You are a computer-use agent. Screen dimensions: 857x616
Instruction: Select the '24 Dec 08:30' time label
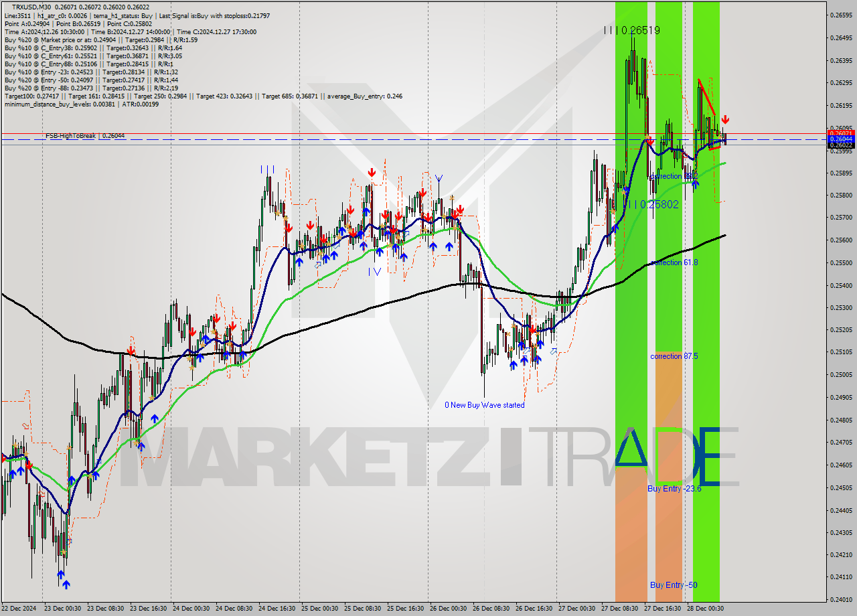235,609
